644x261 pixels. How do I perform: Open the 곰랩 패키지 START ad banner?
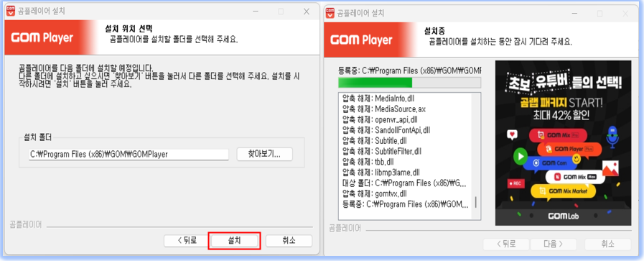(563, 143)
